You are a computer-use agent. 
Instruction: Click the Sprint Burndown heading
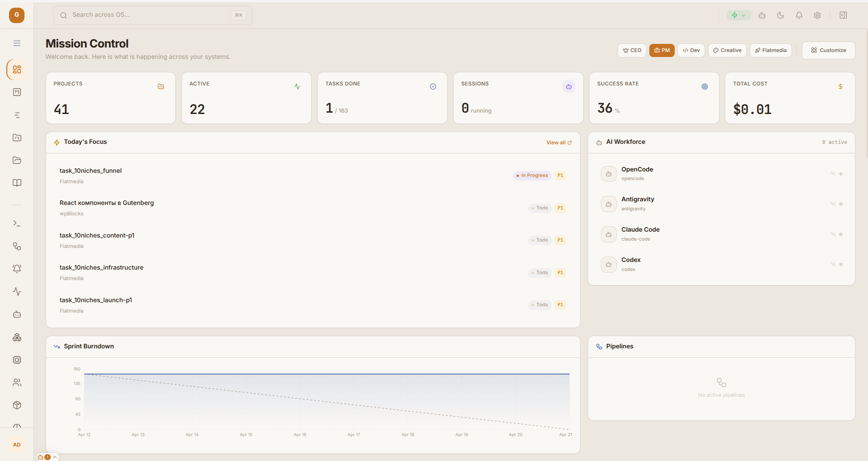[x=89, y=347]
